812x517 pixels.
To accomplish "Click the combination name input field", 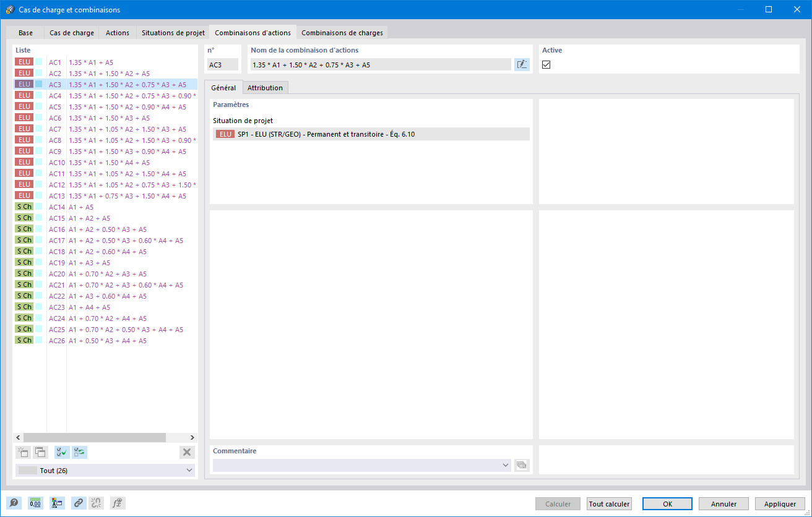I will click(x=381, y=64).
